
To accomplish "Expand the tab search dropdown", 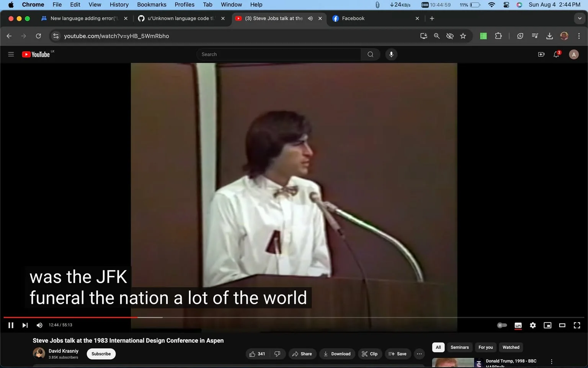I will (580, 18).
